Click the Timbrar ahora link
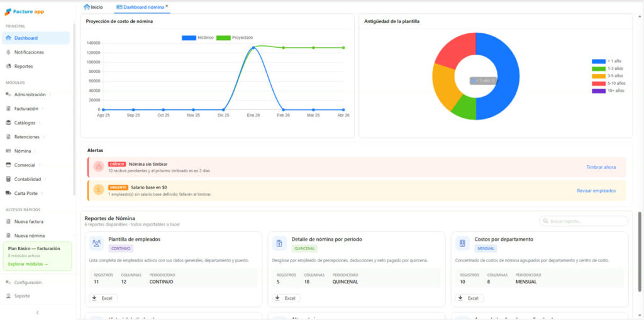 point(601,167)
